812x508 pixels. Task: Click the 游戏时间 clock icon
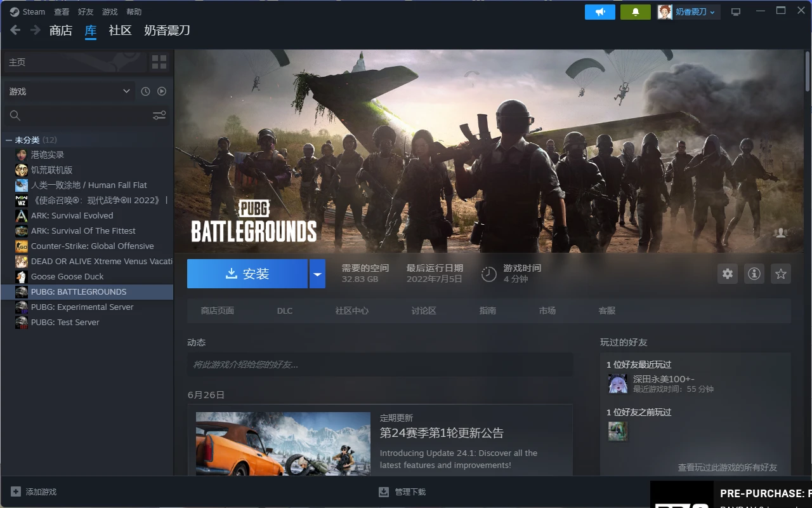coord(489,274)
